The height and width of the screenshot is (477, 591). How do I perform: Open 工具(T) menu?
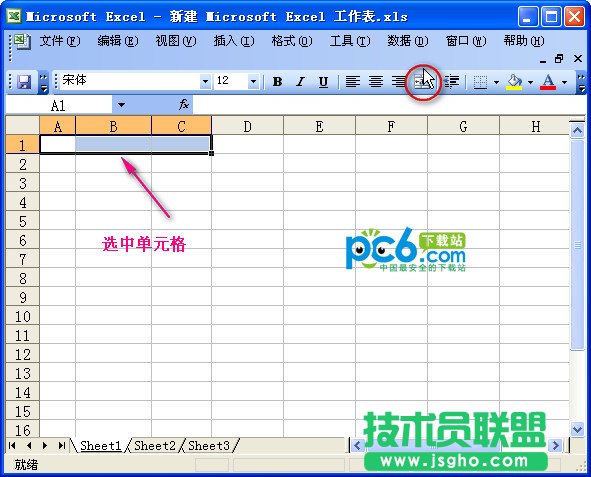coord(350,41)
